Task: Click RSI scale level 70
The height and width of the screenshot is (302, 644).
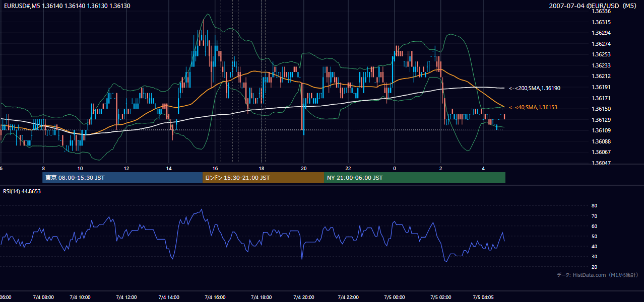Action: [x=594, y=216]
